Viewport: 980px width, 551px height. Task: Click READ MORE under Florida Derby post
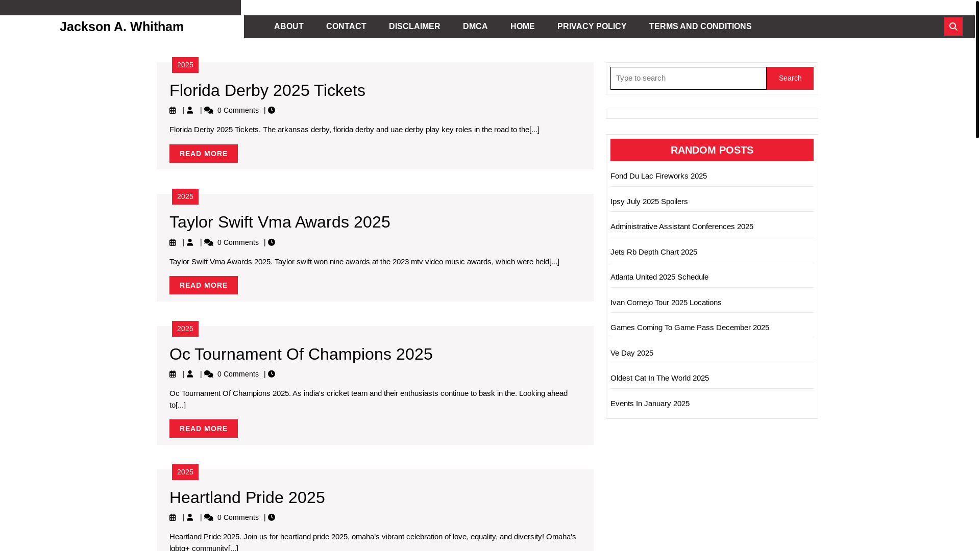click(204, 154)
